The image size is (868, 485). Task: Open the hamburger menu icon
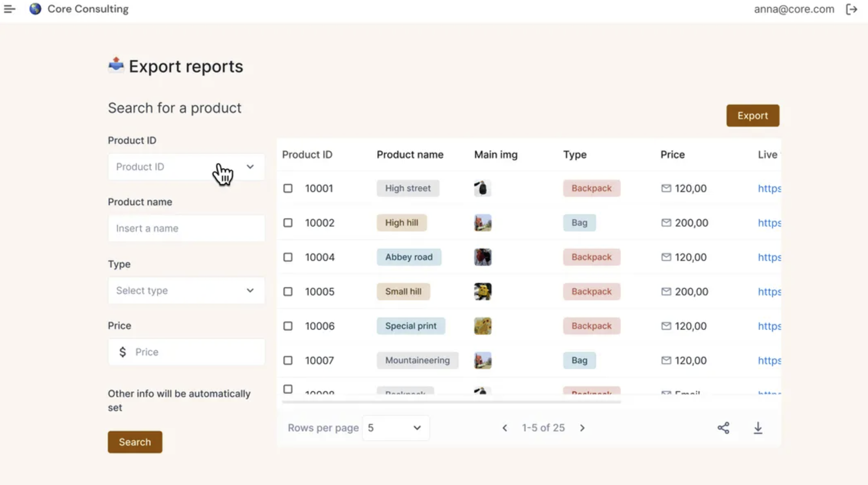pos(9,9)
